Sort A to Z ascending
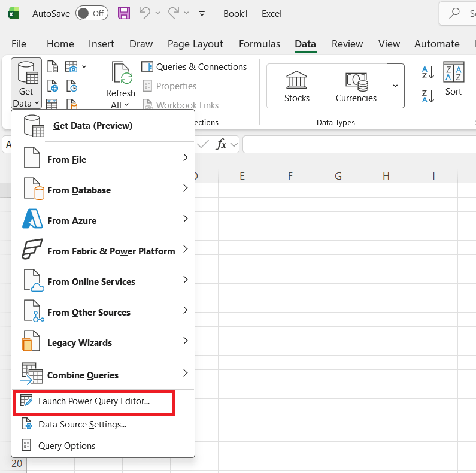 [x=428, y=72]
